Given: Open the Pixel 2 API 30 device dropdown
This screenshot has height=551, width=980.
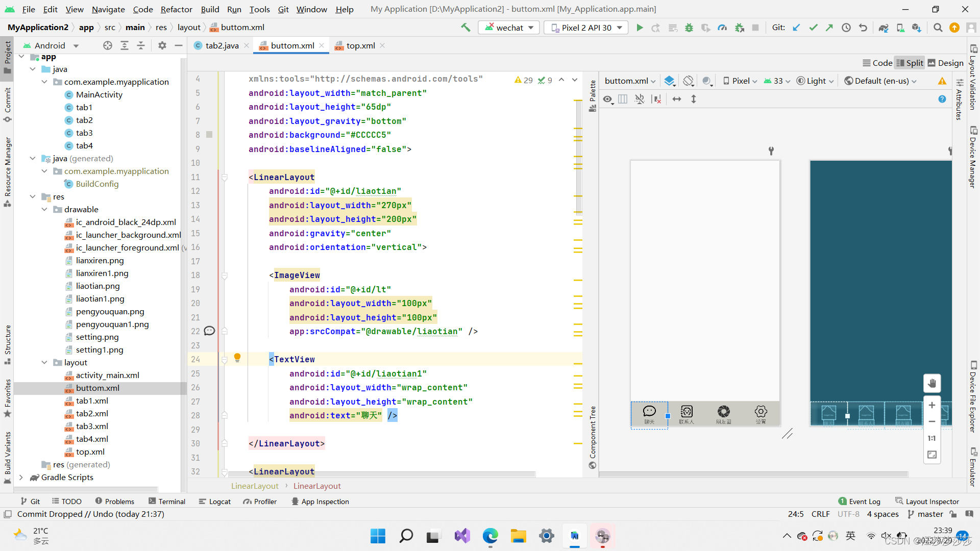Looking at the screenshot, I should (587, 28).
